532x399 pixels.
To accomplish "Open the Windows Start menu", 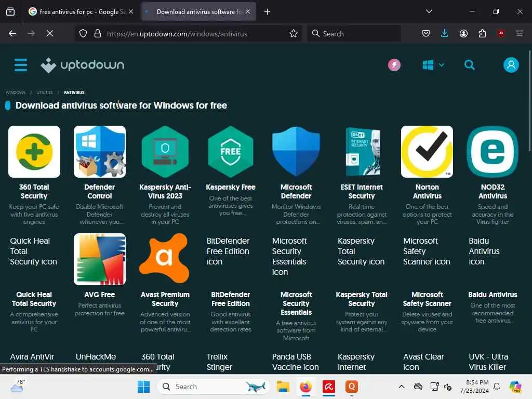I will pos(143,387).
